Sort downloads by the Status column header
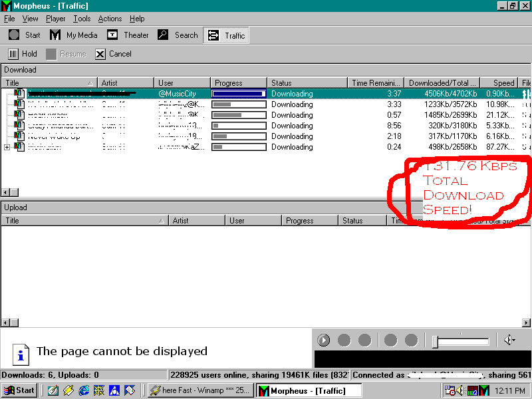 click(x=307, y=82)
